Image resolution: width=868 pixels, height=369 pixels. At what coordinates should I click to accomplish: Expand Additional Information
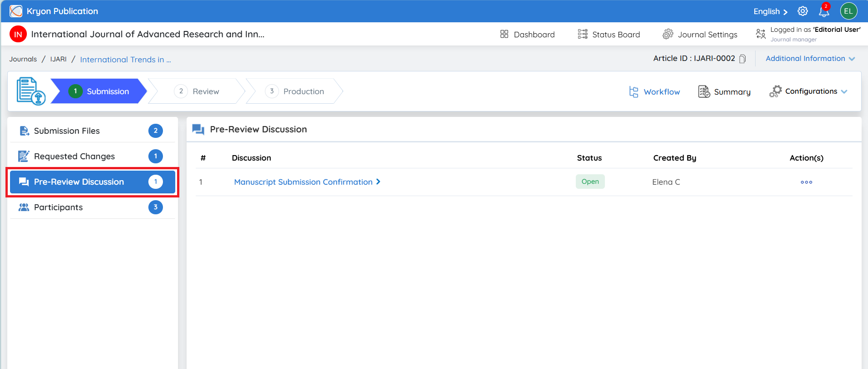[x=810, y=59]
